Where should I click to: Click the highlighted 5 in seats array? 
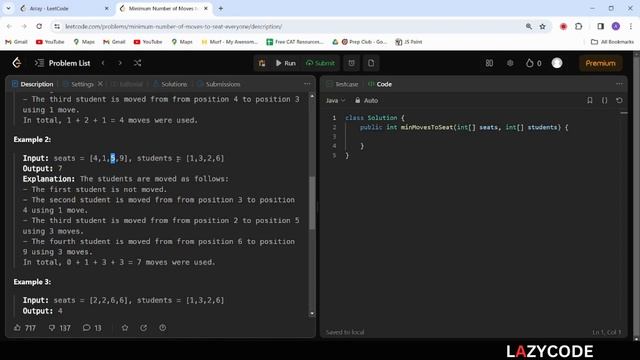click(113, 158)
